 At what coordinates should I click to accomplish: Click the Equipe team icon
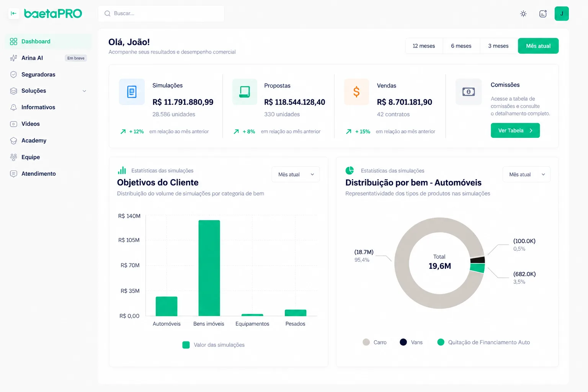point(13,157)
